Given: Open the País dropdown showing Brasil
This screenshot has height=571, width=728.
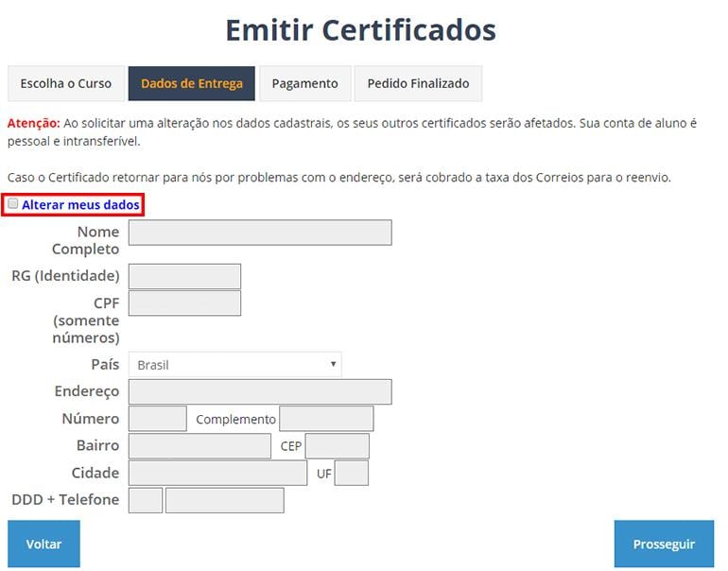Looking at the screenshot, I should coord(234,365).
